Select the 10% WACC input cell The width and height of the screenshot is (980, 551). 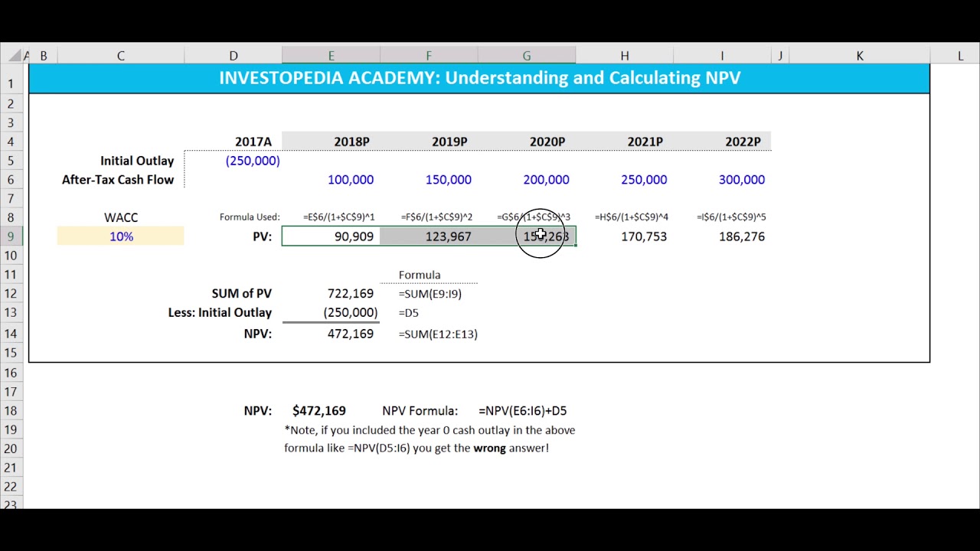click(121, 236)
